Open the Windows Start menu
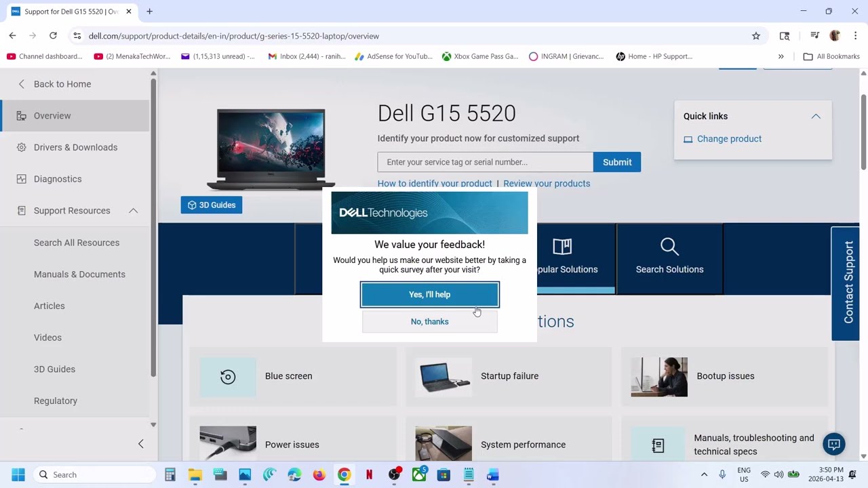The height and width of the screenshot is (488, 868). click(x=18, y=475)
